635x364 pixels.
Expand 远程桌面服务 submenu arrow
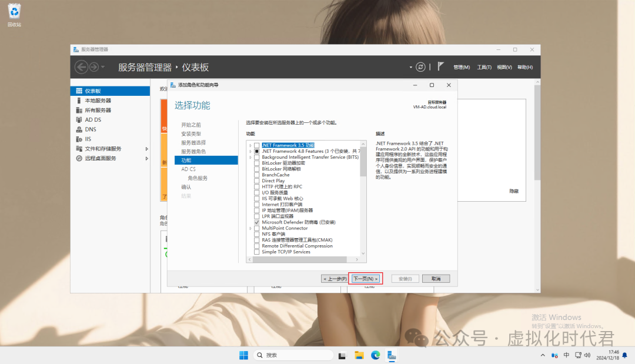click(x=146, y=158)
